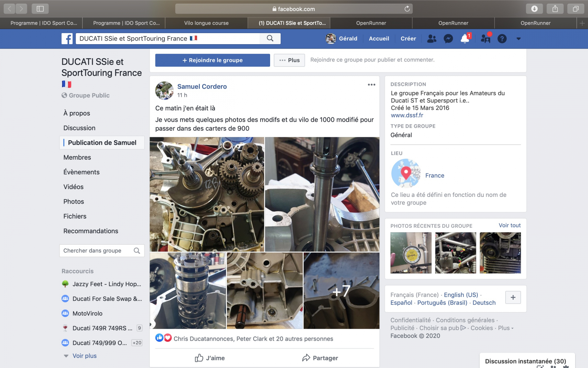
Task: Open post options three-dot menu
Action: coord(372,85)
